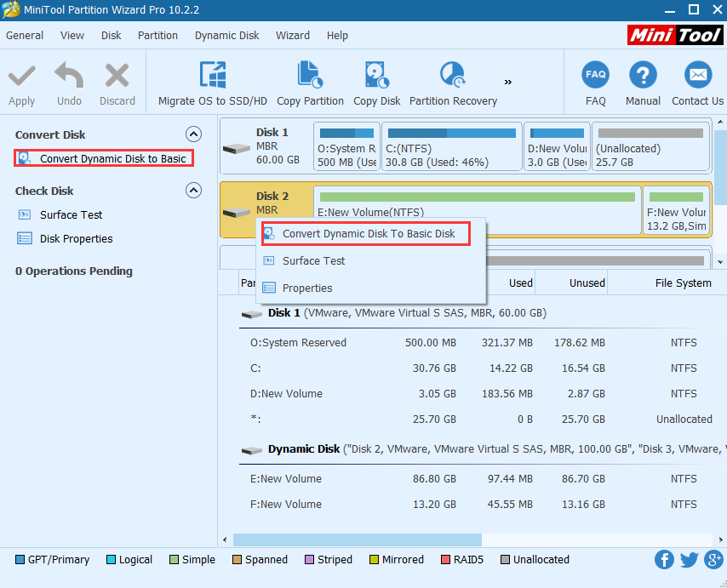Start Partition Recovery tool
Image resolution: width=727 pixels, height=588 pixels.
point(453,84)
